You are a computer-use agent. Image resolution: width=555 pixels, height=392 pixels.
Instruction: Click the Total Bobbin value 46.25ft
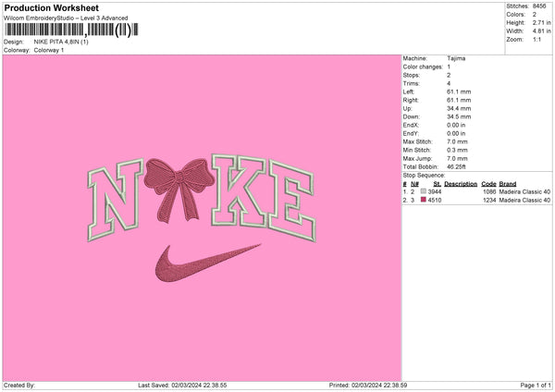coord(456,167)
